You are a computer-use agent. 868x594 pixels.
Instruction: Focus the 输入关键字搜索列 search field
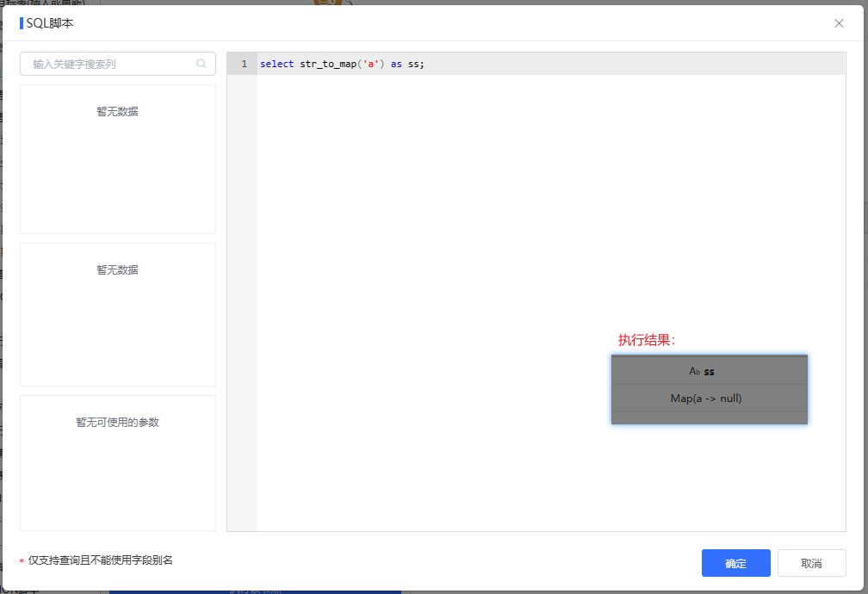tap(118, 64)
